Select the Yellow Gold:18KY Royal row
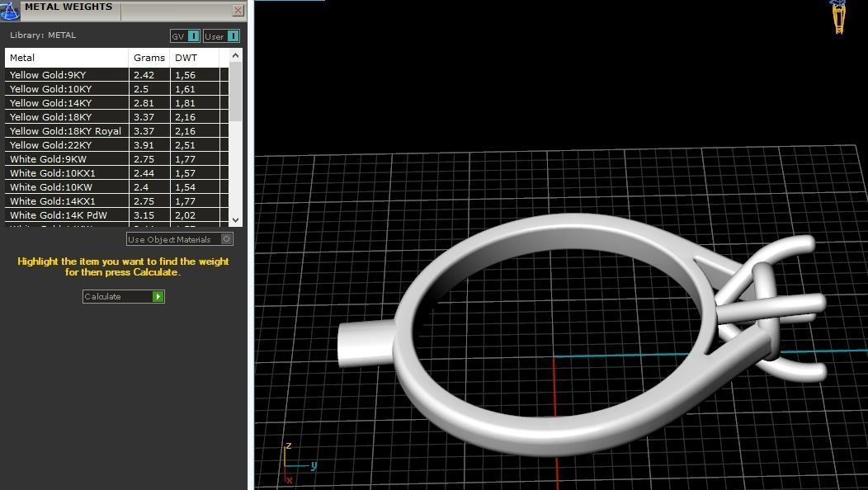This screenshot has width=868, height=490. pyautogui.click(x=117, y=130)
